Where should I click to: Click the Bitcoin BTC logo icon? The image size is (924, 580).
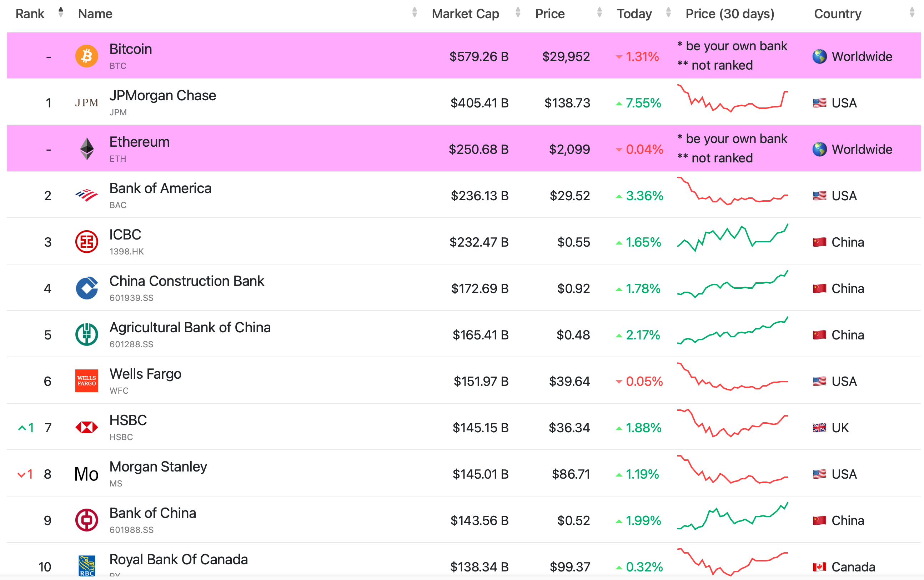pyautogui.click(x=87, y=56)
